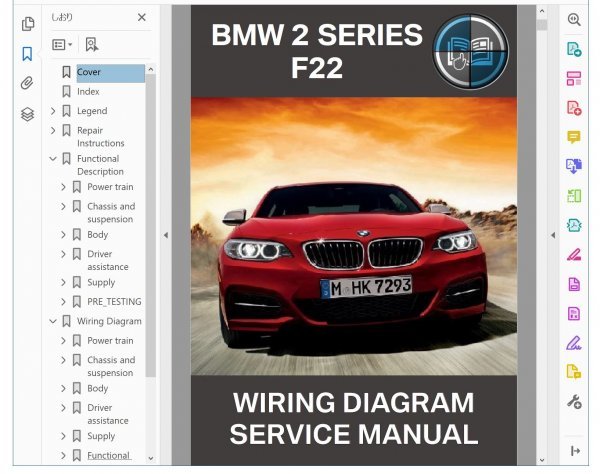Open the Repair Instructions bookmark text
Image resolution: width=600 pixels, height=474 pixels.
[x=101, y=137]
